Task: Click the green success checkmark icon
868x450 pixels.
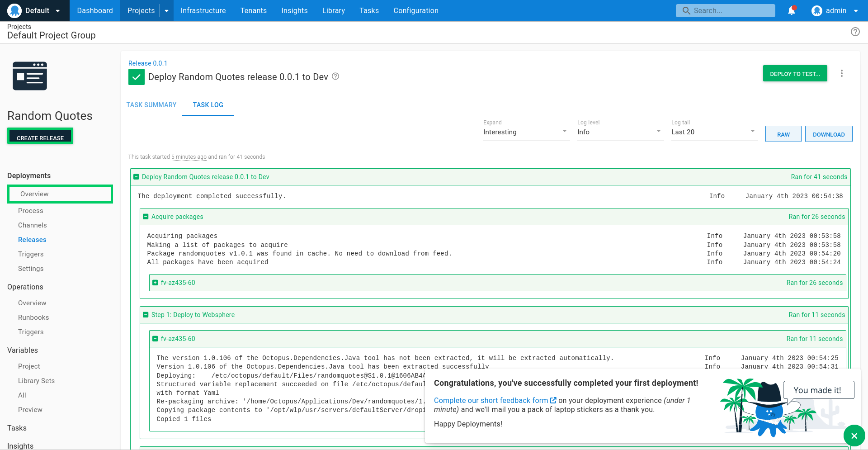Action: pyautogui.click(x=137, y=77)
